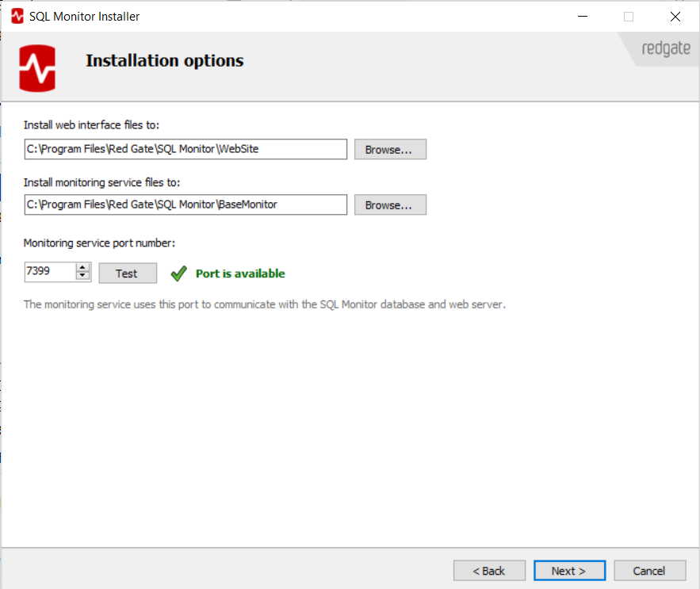Test the monitoring service port

point(127,273)
